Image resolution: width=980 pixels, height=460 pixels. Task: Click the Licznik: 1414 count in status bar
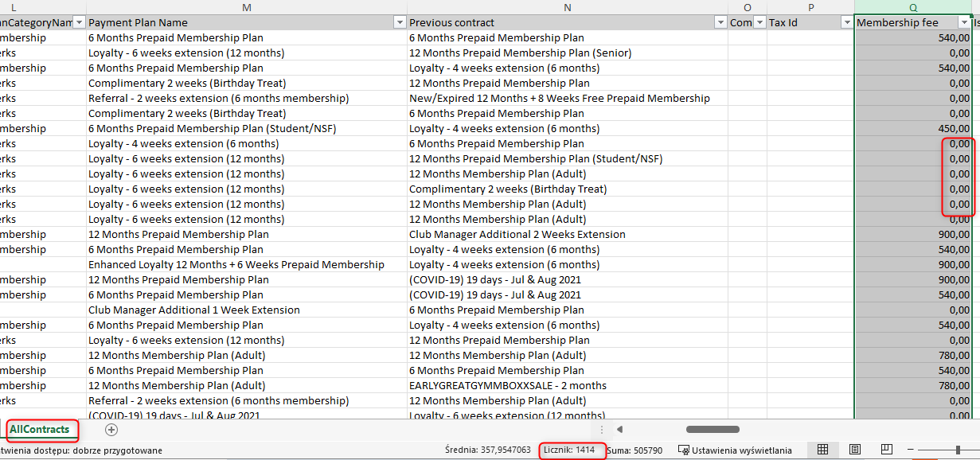pos(569,450)
